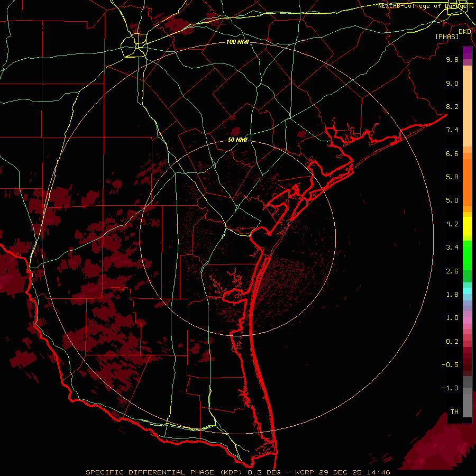Image resolution: width=476 pixels, height=476 pixels.
Task: Select the 3.4 value on the color scale
Action: coord(452,248)
